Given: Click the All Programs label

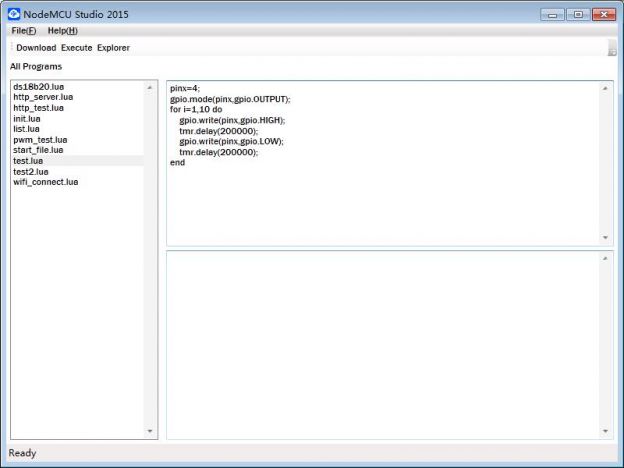Looking at the screenshot, I should (x=36, y=66).
